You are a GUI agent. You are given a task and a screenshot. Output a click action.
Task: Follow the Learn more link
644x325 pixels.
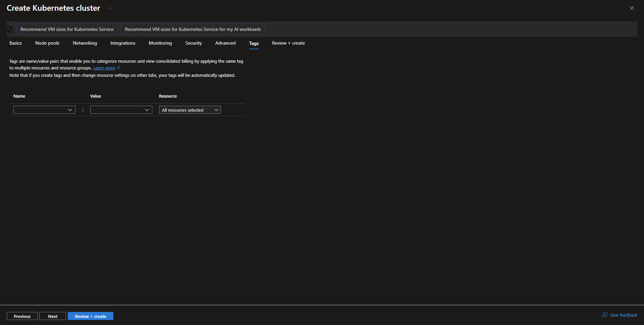(x=104, y=68)
